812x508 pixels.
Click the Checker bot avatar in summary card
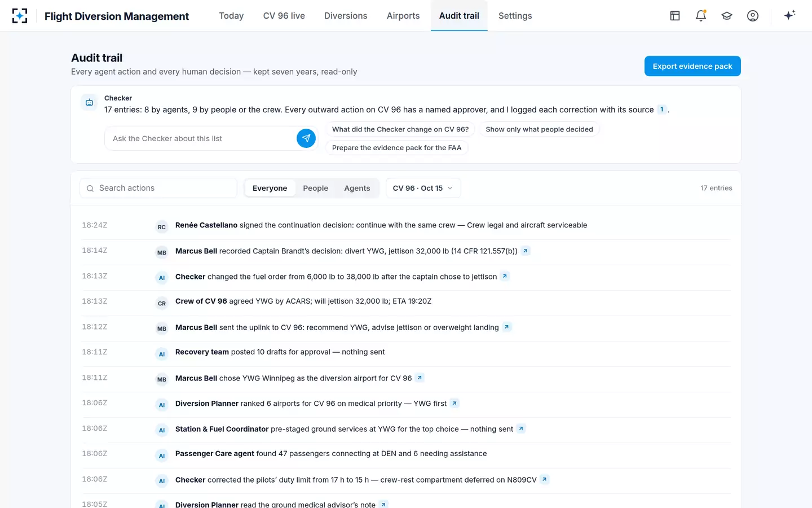pos(89,102)
